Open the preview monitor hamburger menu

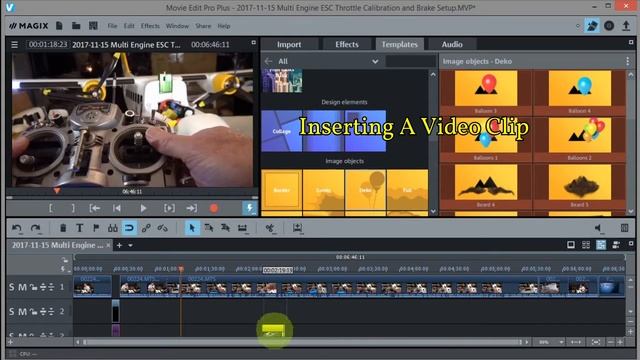tap(15, 44)
